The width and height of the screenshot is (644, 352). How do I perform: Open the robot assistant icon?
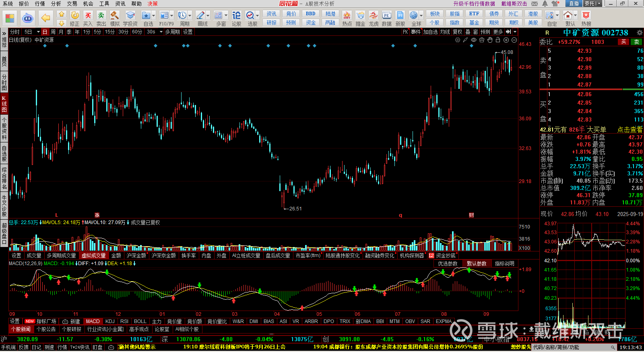28,18
